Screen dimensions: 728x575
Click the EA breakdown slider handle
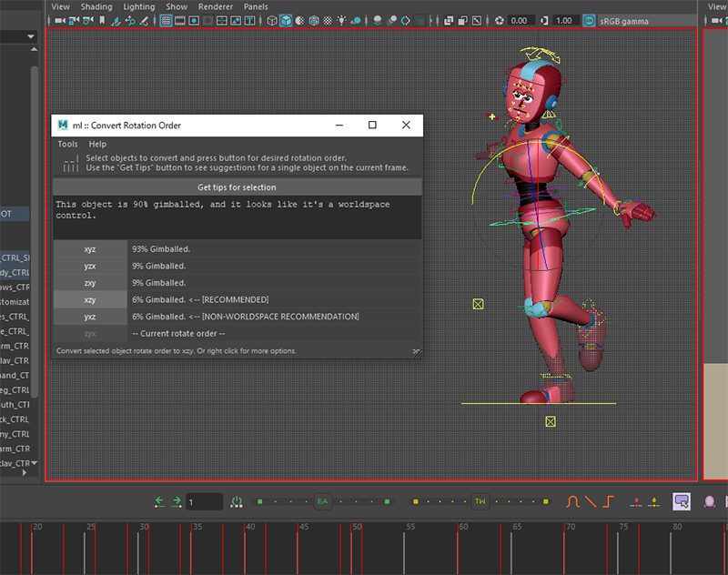[322, 501]
